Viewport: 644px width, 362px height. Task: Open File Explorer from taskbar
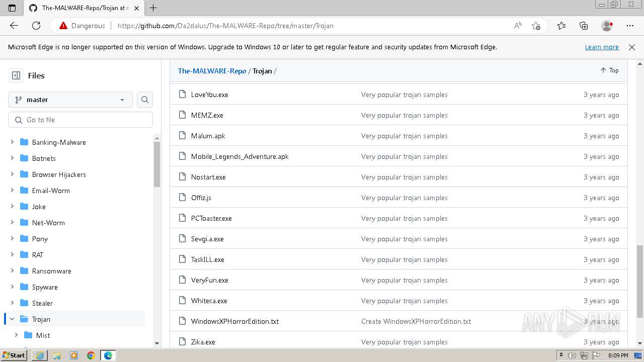tap(57, 355)
